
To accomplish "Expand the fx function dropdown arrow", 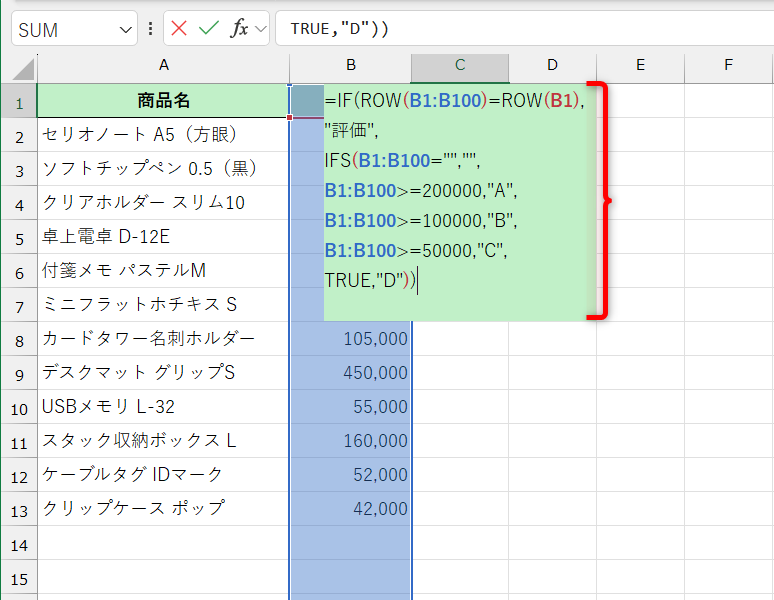I will point(261,29).
